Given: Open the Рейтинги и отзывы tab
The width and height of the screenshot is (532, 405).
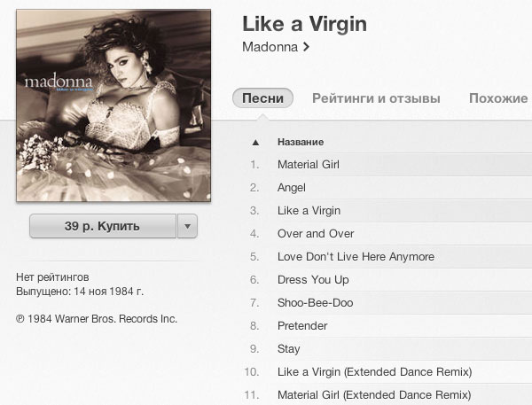Looking at the screenshot, I should click(x=376, y=98).
